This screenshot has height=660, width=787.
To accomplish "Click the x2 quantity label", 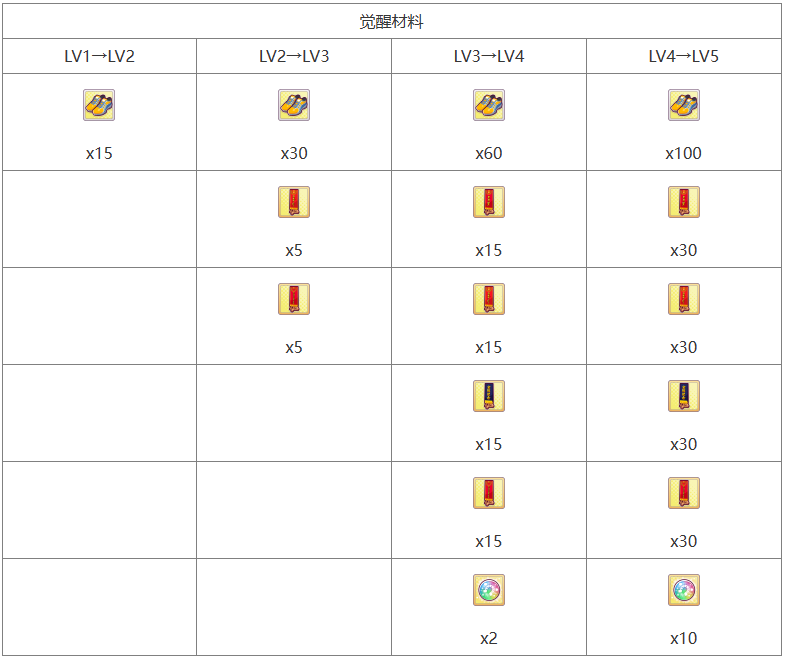I will pyautogui.click(x=489, y=638).
